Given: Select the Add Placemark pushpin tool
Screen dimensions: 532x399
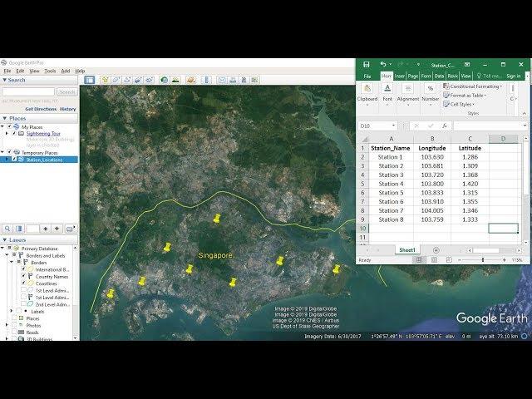Looking at the screenshot, I should pyautogui.click(x=105, y=80).
